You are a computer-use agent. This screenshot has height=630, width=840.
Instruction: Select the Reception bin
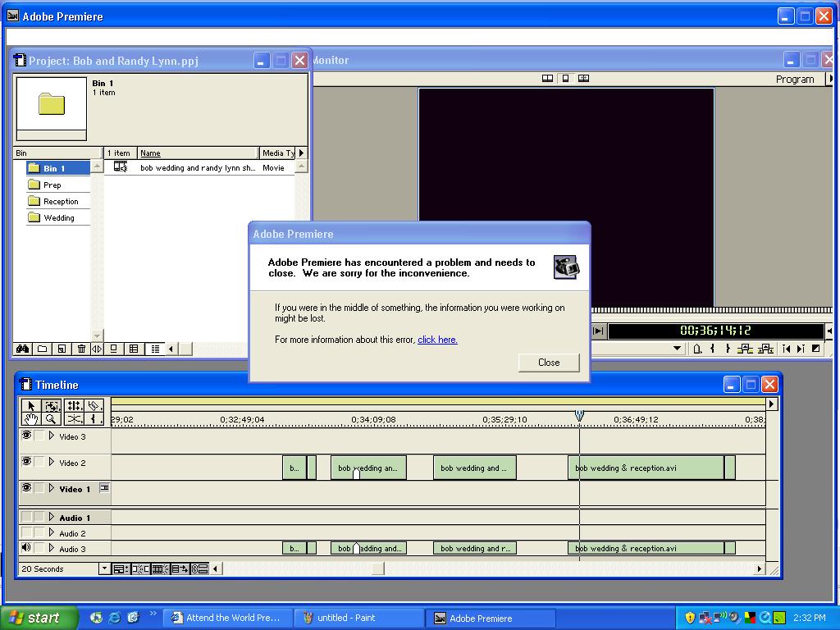58,202
